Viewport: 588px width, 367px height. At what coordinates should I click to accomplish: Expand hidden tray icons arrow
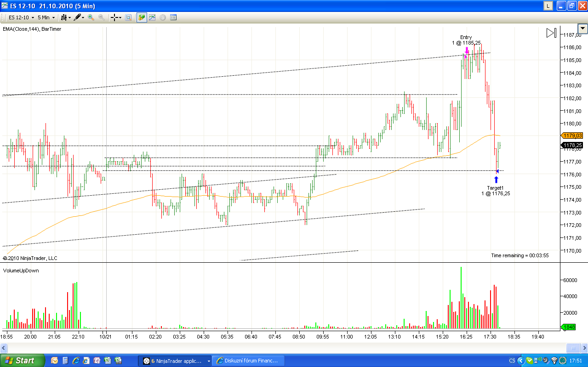coord(521,361)
